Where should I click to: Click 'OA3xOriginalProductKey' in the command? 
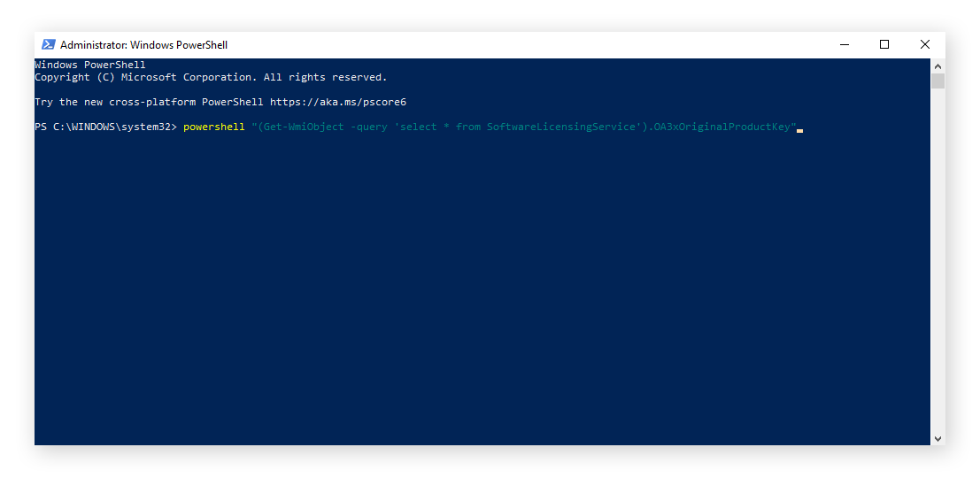(721, 127)
